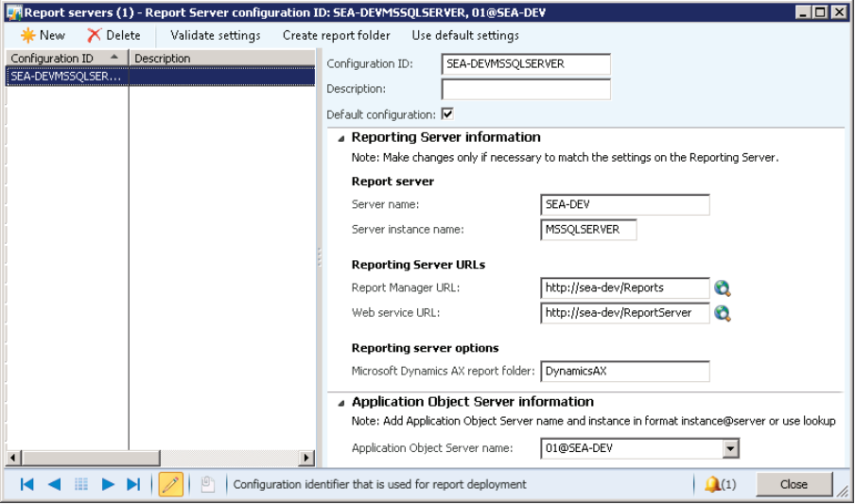Click the horizontal scrollbar thumb in grid
855x504 pixels.
pyautogui.click(x=91, y=458)
